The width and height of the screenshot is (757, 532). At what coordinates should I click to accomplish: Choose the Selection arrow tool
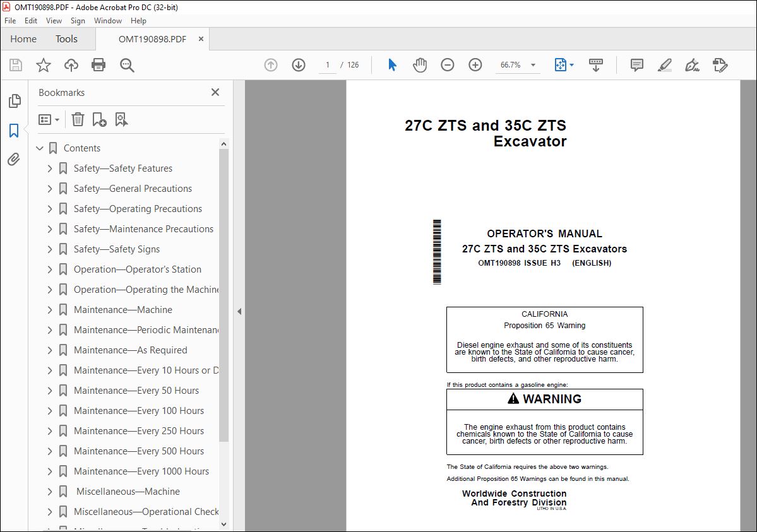pos(392,65)
